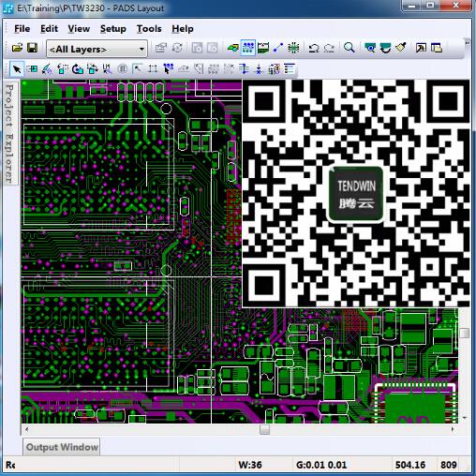476x476 pixels.
Task: Open the File menu
Action: [x=22, y=29]
